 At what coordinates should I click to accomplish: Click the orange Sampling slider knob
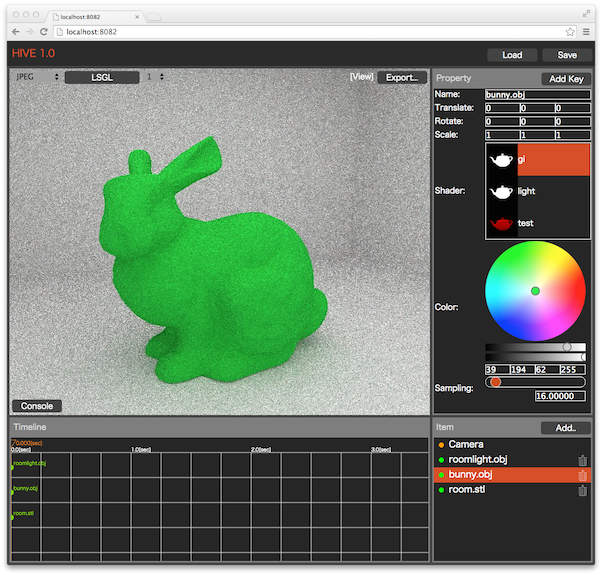pos(496,382)
